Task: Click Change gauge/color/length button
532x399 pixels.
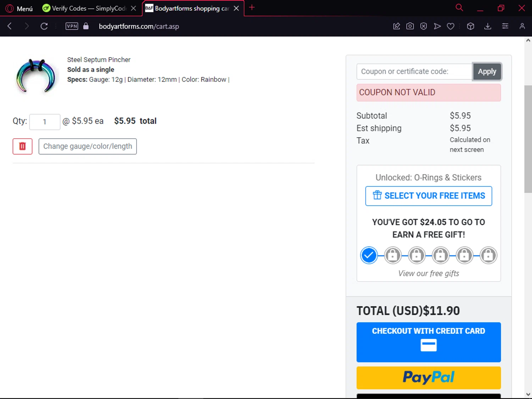Action: click(88, 146)
